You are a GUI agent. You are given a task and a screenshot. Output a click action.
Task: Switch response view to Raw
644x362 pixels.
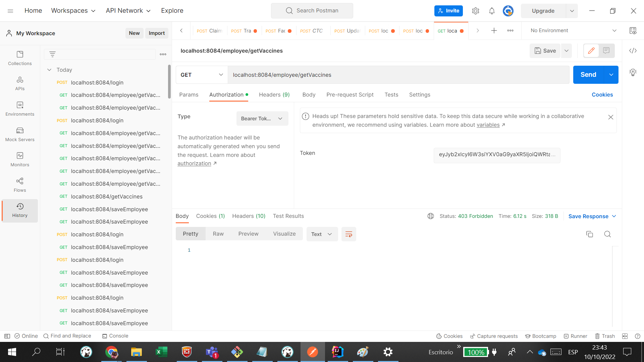tap(218, 234)
